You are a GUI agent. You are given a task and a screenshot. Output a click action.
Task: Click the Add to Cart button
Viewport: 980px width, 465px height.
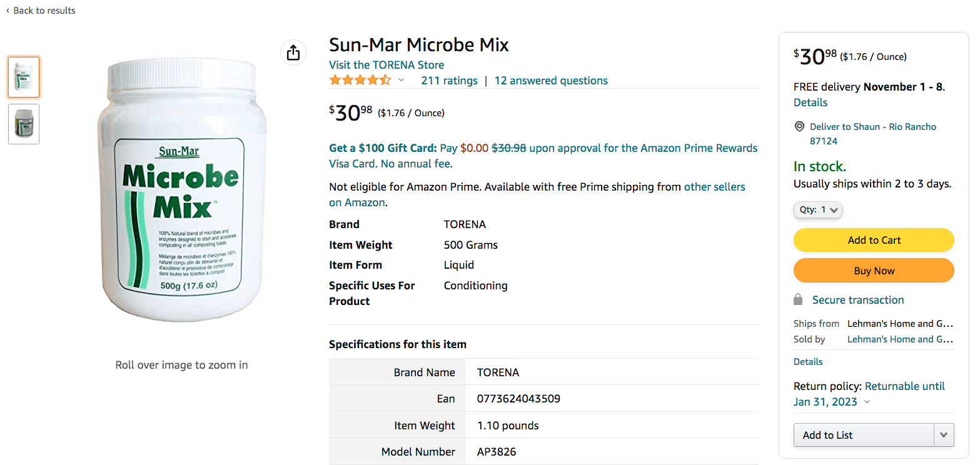coord(874,240)
